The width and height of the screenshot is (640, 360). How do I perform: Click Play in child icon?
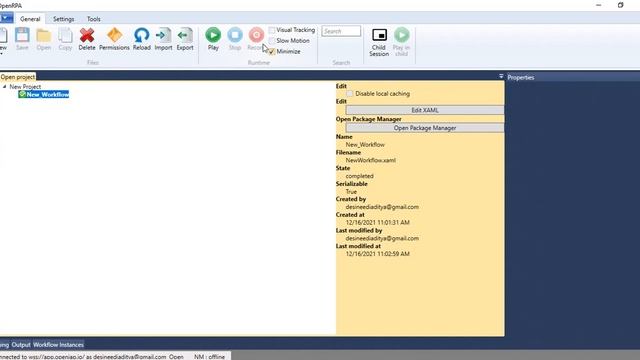401,42
